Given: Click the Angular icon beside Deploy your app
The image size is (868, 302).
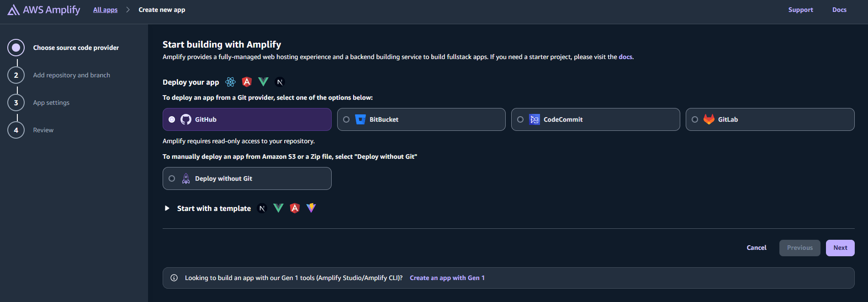Looking at the screenshot, I should [247, 82].
